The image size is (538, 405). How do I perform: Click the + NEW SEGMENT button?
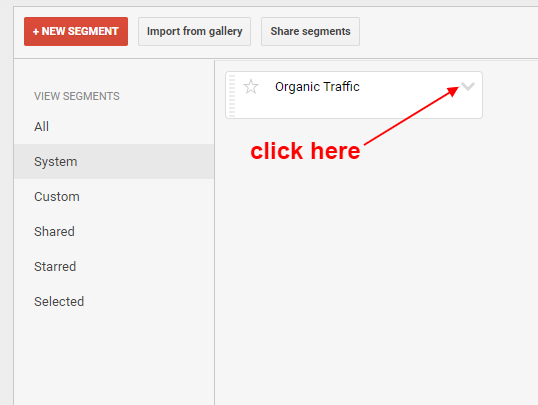click(76, 31)
